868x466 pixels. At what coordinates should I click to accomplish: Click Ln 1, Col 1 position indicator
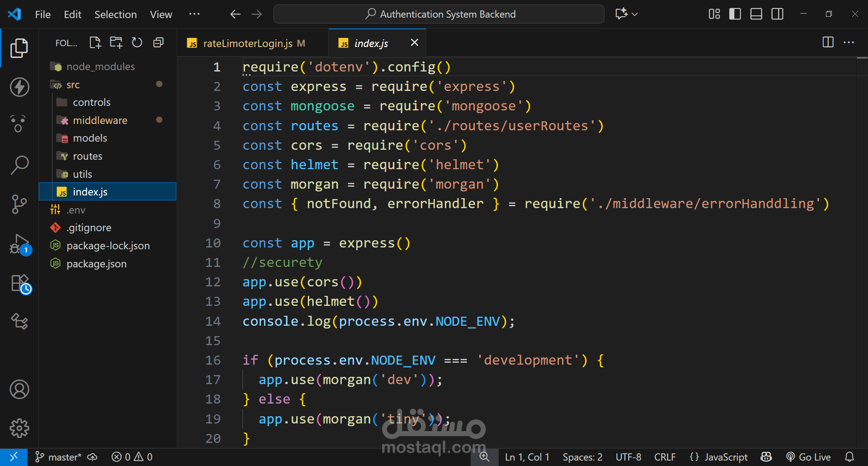coord(527,457)
